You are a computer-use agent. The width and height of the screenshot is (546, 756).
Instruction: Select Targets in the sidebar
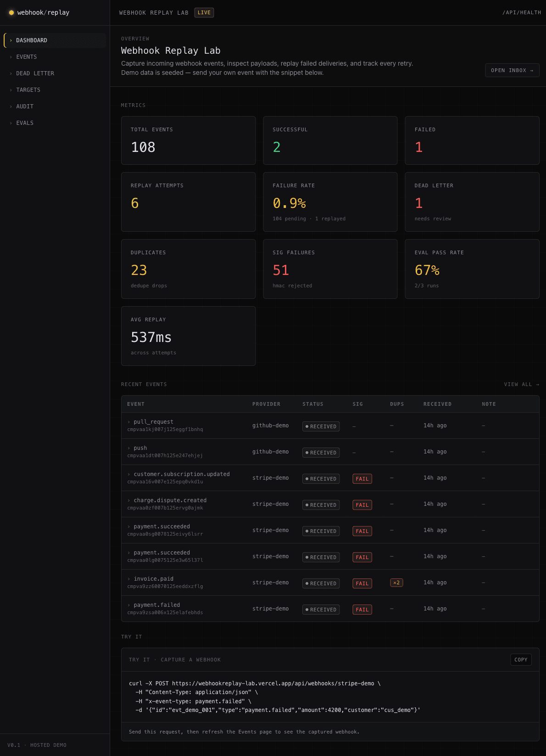click(x=55, y=90)
